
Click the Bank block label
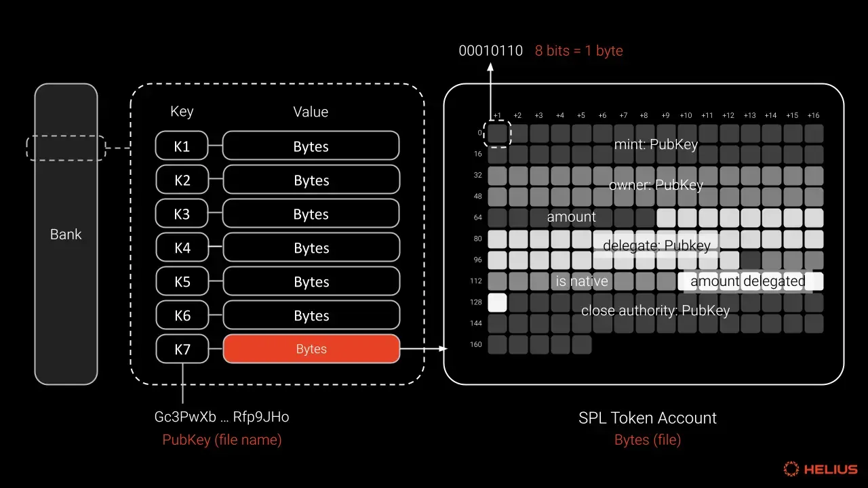pyautogui.click(x=66, y=235)
